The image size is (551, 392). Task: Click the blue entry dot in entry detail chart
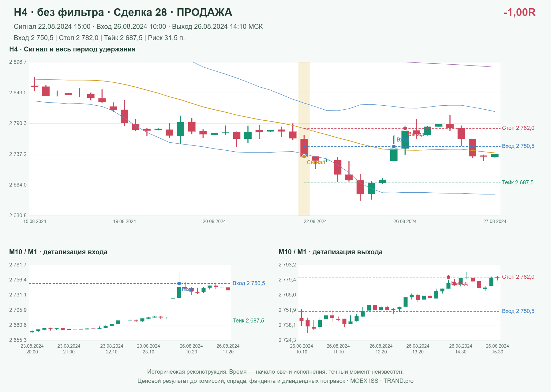[179, 284]
